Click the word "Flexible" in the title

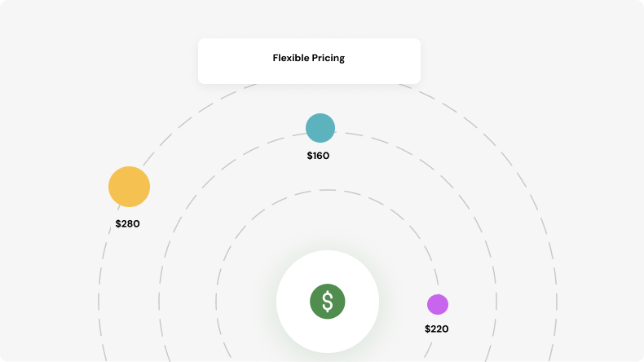point(292,59)
